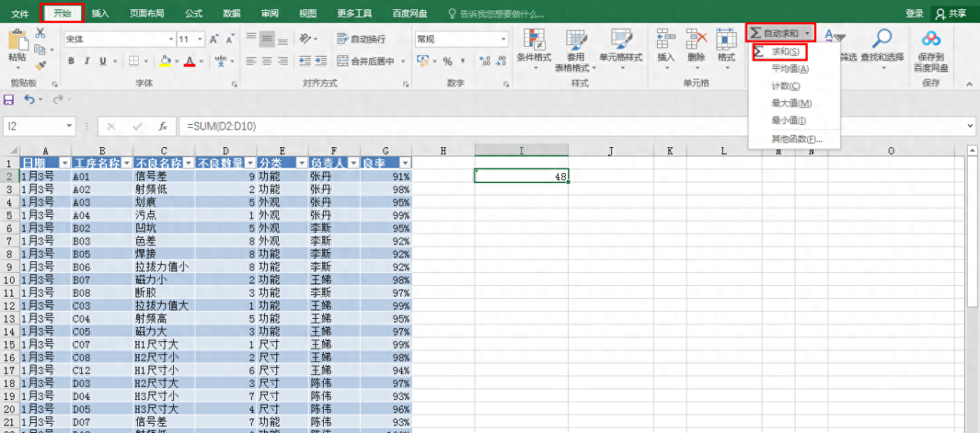
Task: Set middle vertical alignment
Action: 266,38
